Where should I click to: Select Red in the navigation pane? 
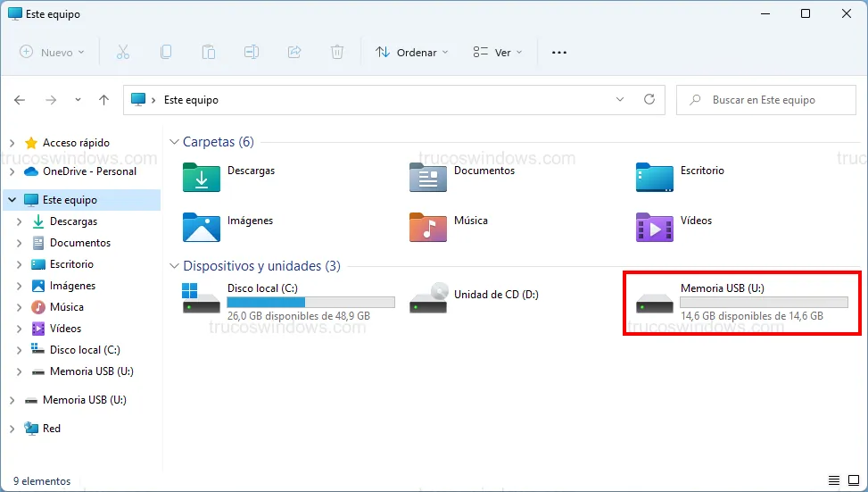point(52,429)
